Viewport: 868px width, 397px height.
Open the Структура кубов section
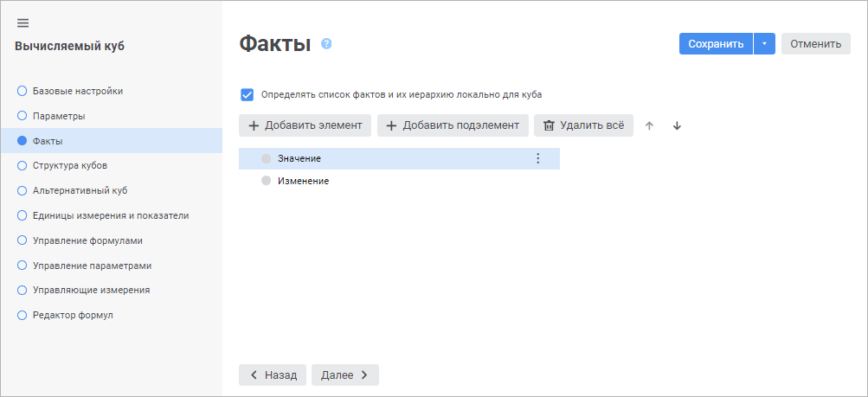click(69, 165)
